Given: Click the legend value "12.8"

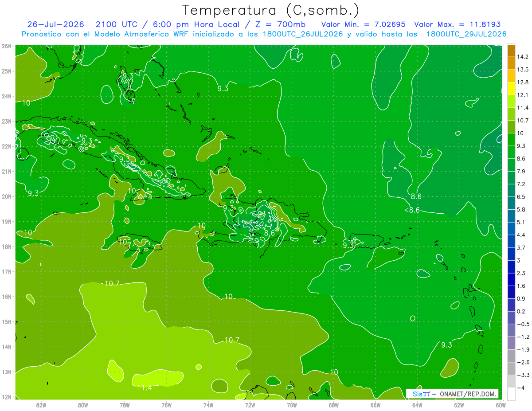Looking at the screenshot, I should [x=523, y=82].
